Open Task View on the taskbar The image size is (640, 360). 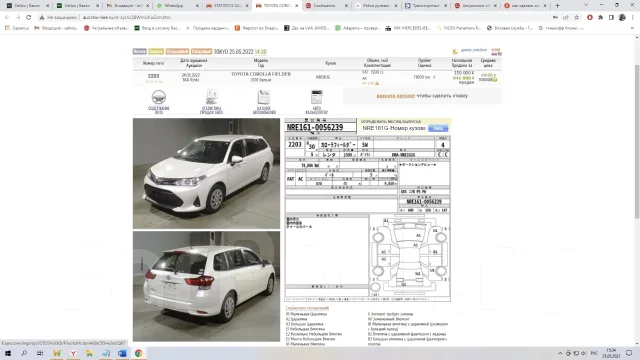[x=40, y=353]
